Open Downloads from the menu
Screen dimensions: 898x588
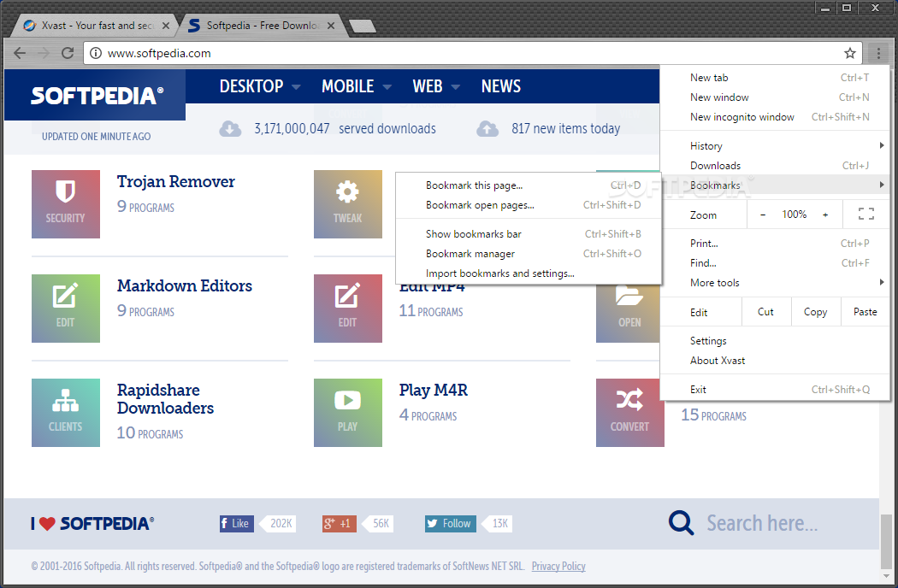775,166
